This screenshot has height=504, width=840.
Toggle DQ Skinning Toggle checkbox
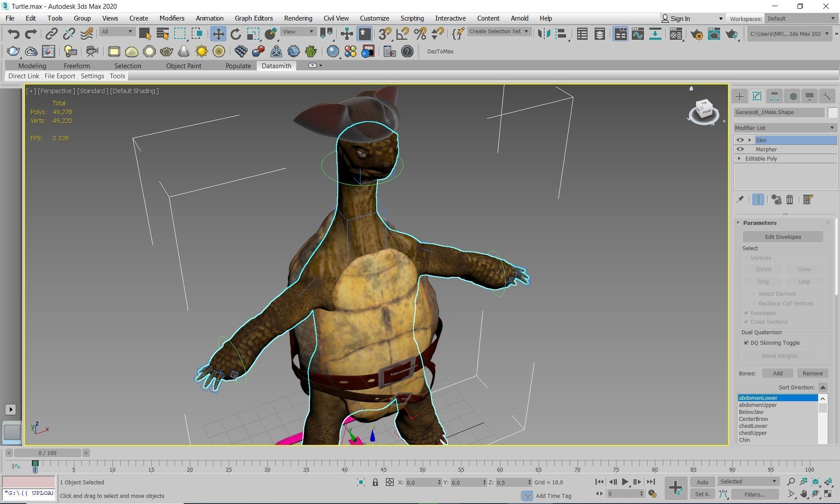(746, 343)
